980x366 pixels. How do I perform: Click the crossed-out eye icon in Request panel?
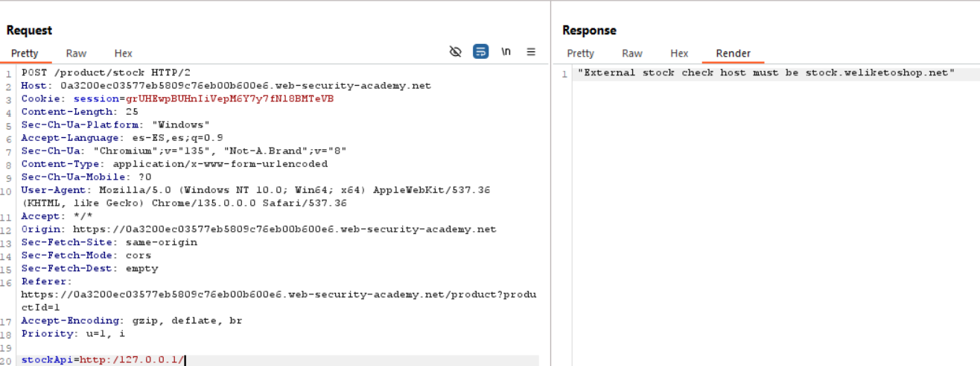point(456,51)
